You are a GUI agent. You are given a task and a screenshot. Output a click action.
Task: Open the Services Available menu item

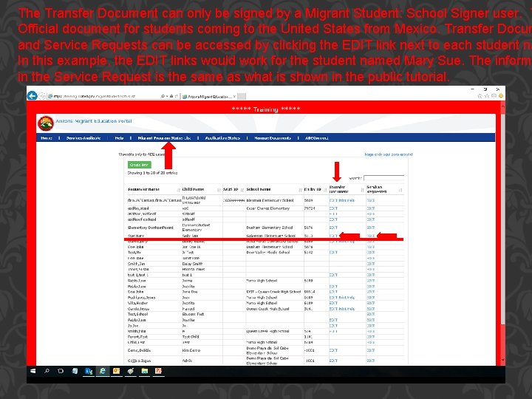pyautogui.click(x=83, y=138)
